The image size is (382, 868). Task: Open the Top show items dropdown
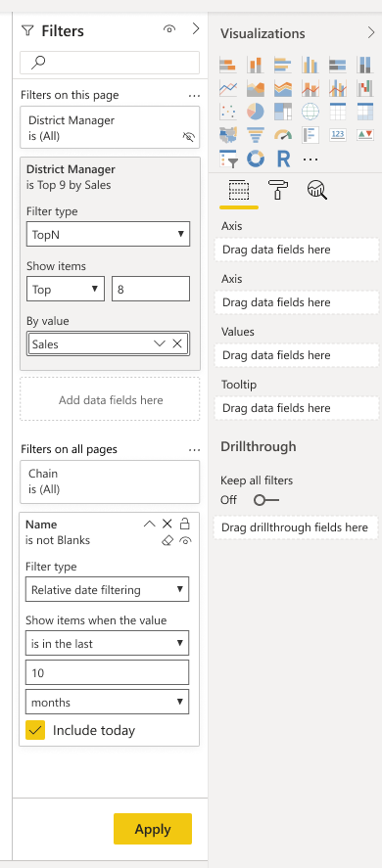(66, 289)
